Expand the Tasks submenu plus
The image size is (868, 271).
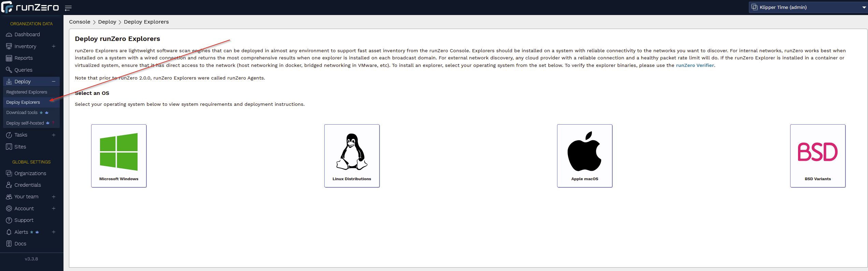coord(54,135)
